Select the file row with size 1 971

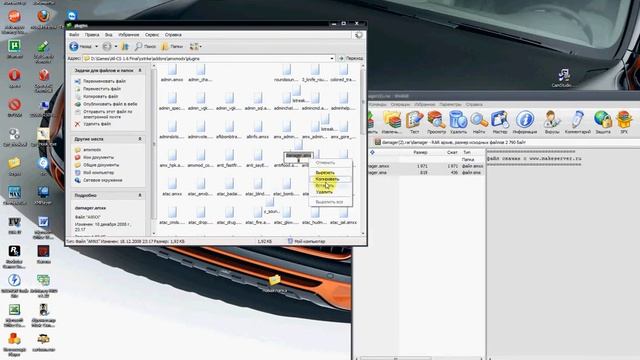(x=426, y=167)
